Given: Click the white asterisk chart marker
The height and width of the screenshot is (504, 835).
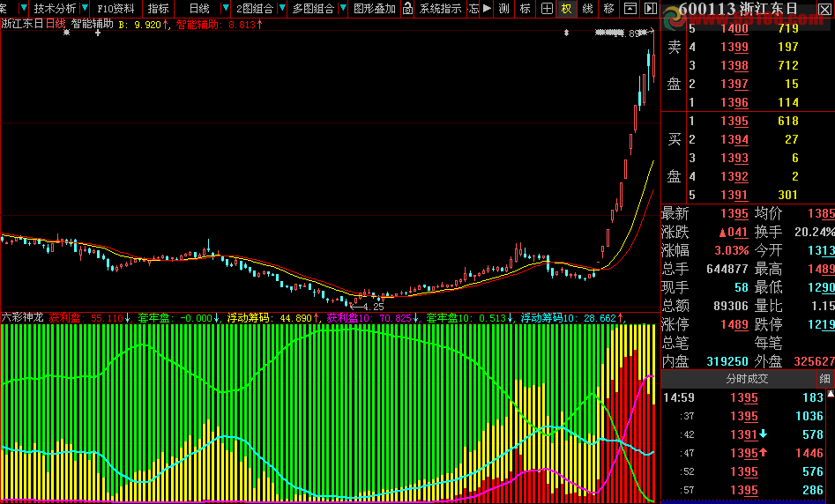Looking at the screenshot, I should pyautogui.click(x=66, y=33).
